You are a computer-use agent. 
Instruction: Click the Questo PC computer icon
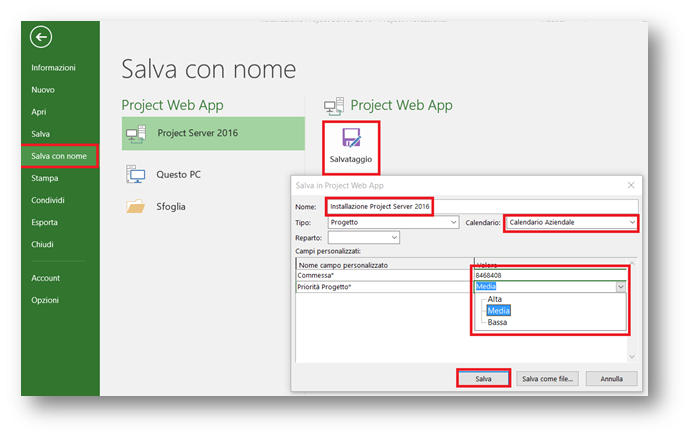(136, 174)
